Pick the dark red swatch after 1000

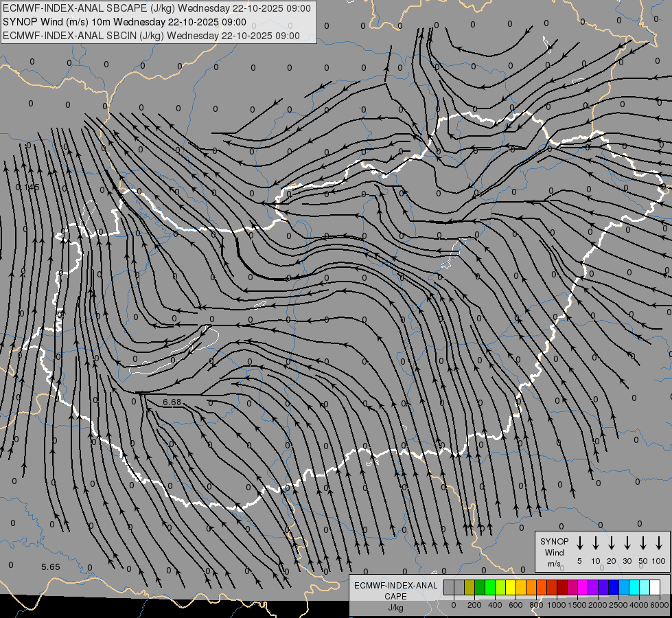[x=563, y=587]
